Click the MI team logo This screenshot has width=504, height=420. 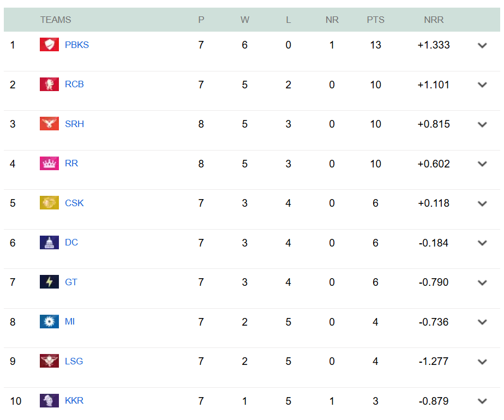click(x=49, y=321)
